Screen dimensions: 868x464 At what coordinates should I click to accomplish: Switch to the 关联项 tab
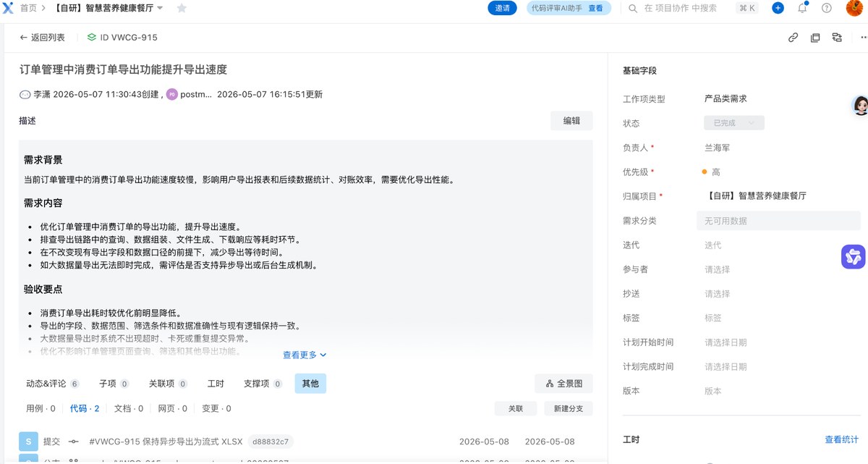pyautogui.click(x=168, y=384)
